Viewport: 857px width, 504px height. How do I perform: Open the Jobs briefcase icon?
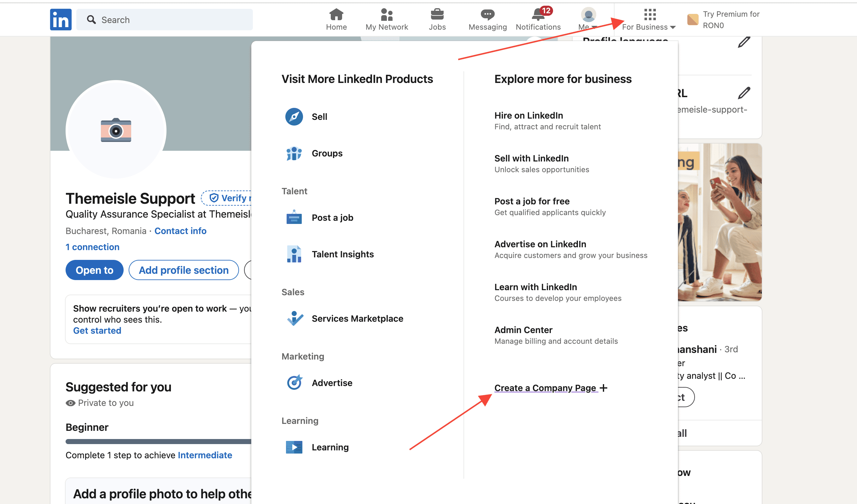click(x=437, y=15)
